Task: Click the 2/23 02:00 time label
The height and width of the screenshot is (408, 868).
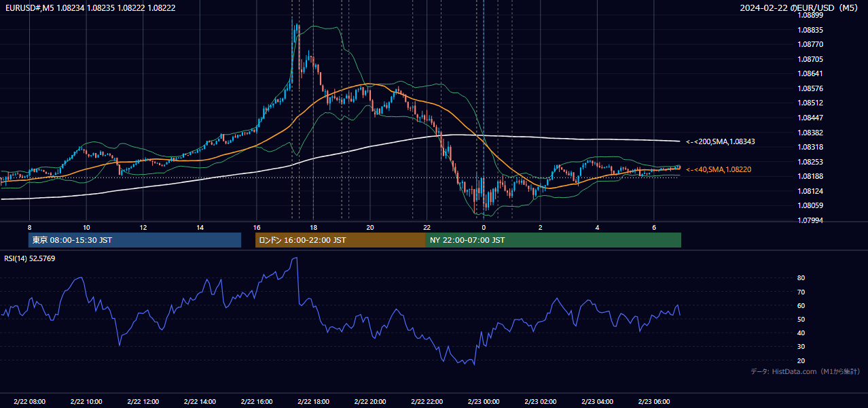Action: click(540, 401)
